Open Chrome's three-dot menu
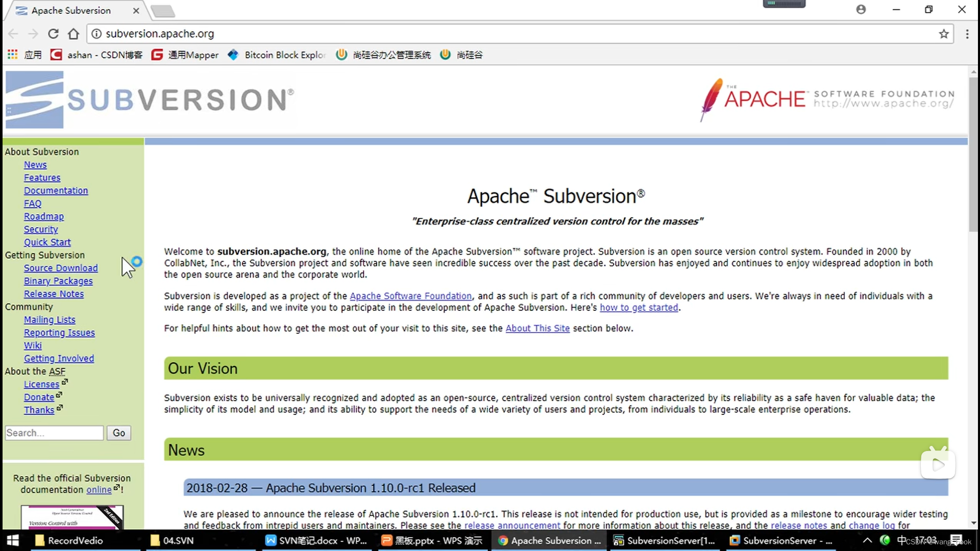Viewport: 980px width, 551px height. (x=967, y=34)
